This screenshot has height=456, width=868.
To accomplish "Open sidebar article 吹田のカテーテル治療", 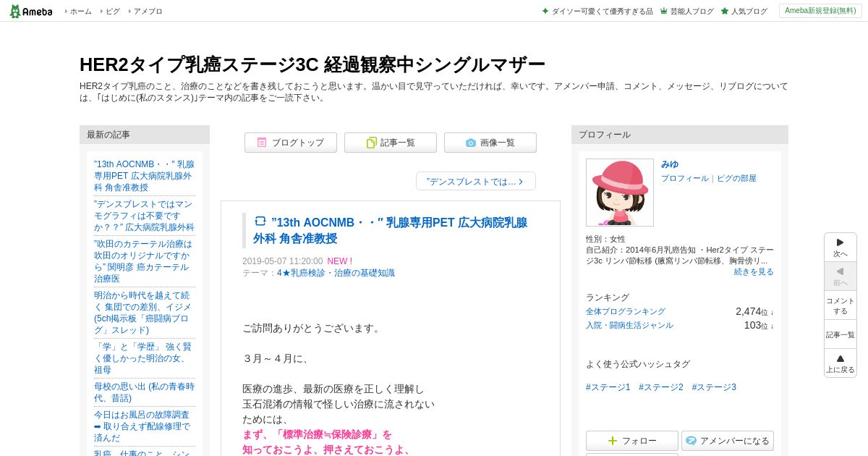I will (x=144, y=261).
